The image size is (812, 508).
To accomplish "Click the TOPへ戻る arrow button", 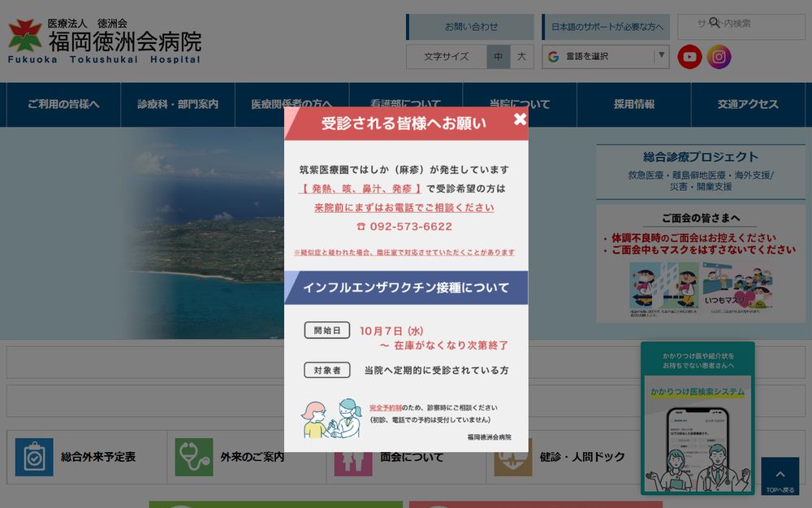I will [780, 475].
